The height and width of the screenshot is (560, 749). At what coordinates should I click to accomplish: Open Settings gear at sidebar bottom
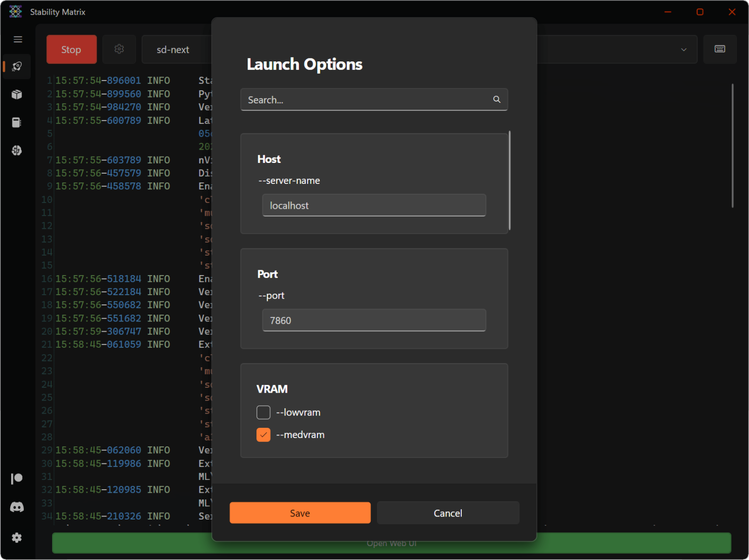coord(17,538)
